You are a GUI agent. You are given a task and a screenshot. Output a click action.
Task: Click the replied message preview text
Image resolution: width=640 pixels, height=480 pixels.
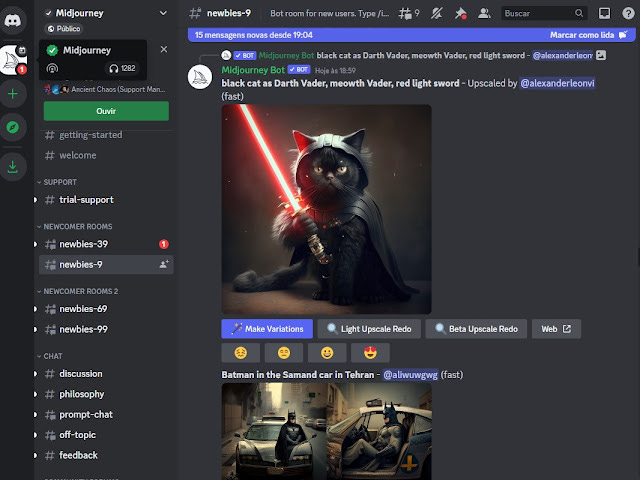click(420, 56)
